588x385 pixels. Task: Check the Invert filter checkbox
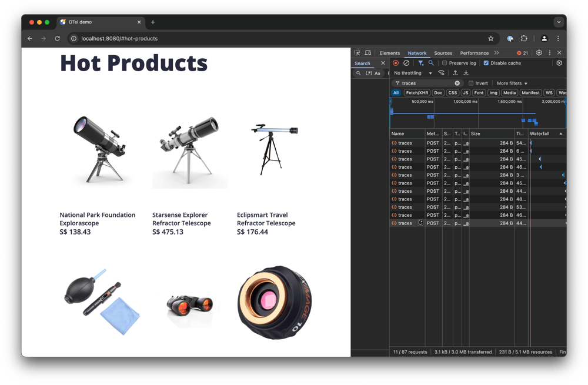471,83
